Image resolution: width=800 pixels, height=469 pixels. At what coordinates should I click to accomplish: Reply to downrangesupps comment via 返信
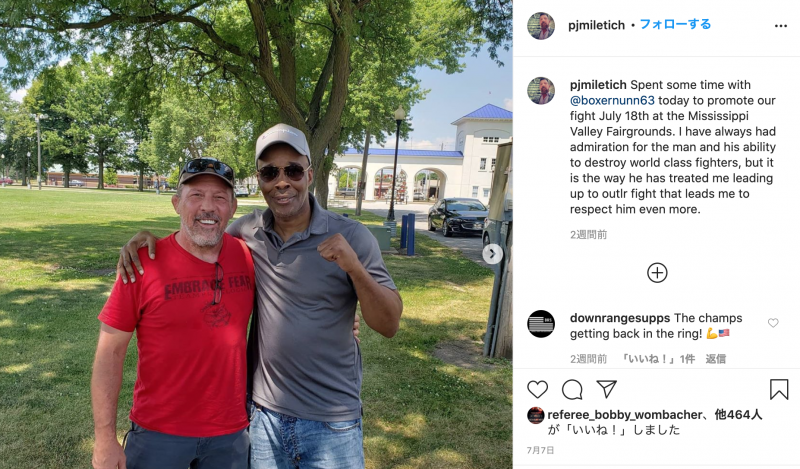click(715, 359)
